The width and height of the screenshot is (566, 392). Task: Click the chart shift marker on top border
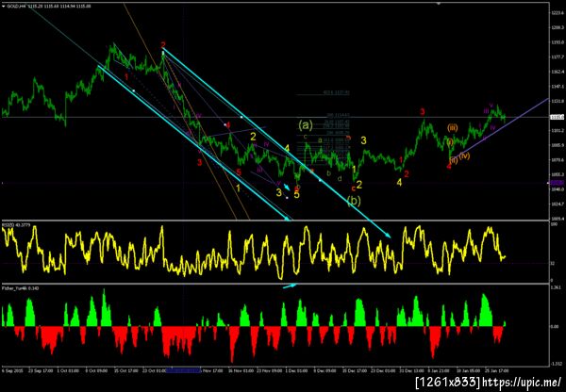[439, 3]
